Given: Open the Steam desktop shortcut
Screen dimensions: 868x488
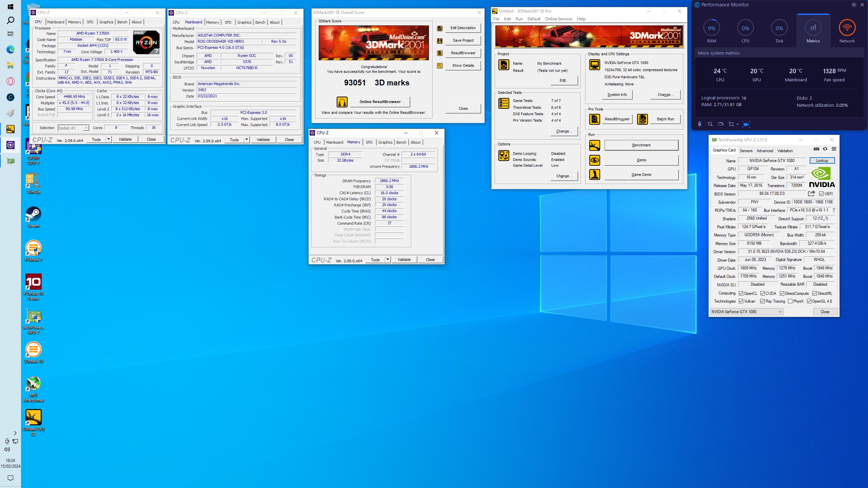Looking at the screenshot, I should click(33, 217).
